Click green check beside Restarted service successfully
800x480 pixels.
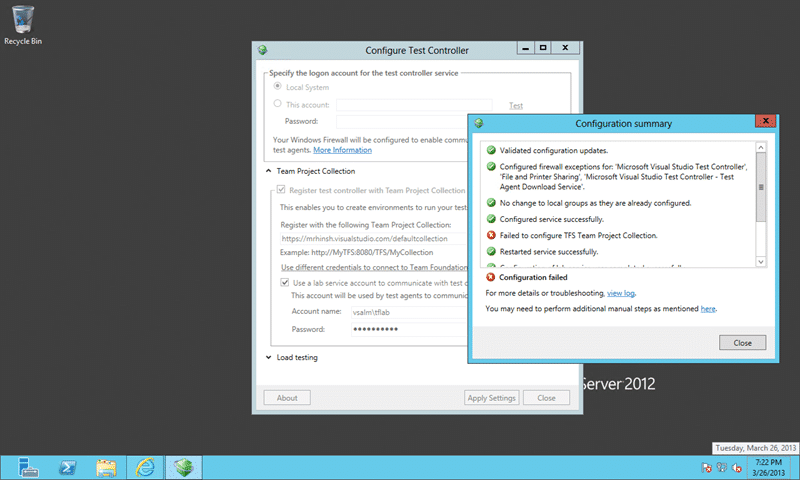pos(491,251)
